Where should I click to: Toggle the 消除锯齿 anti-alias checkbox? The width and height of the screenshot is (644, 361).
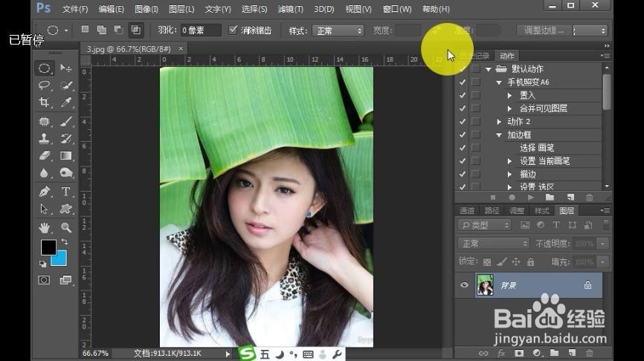tap(233, 30)
